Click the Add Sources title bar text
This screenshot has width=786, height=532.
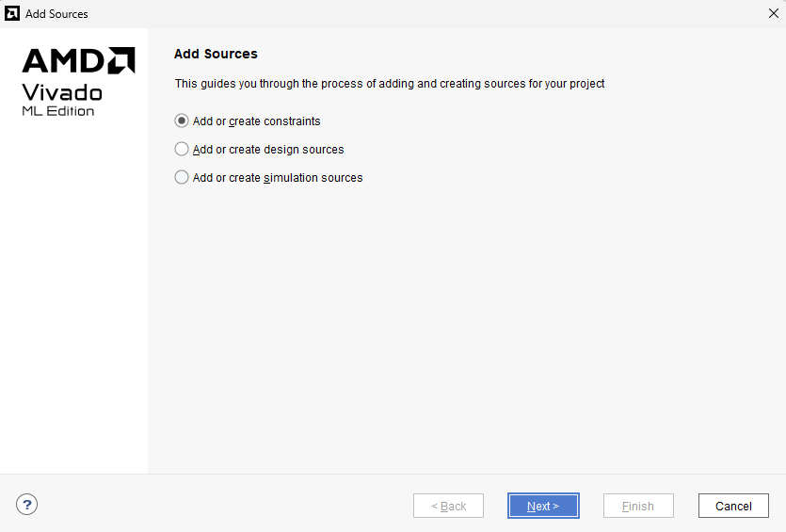(x=56, y=14)
